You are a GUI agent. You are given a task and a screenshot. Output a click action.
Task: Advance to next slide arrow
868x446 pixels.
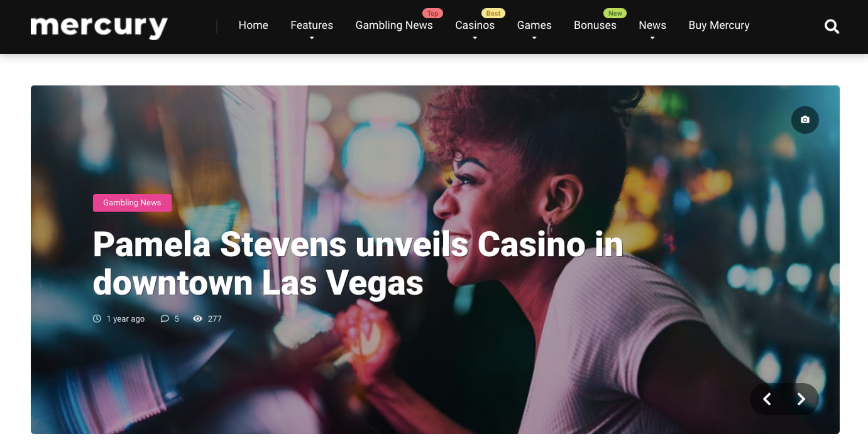[x=801, y=399]
